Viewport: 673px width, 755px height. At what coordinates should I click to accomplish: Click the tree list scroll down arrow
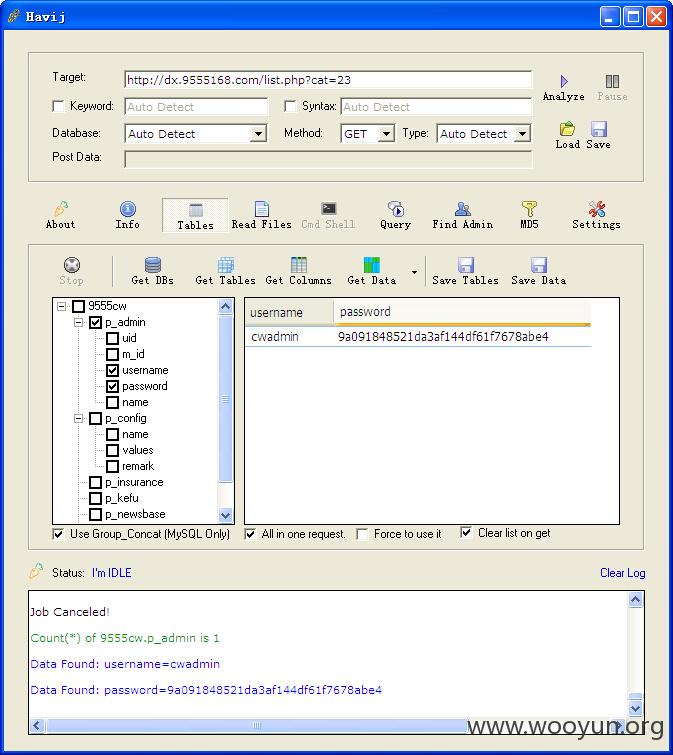[x=225, y=515]
